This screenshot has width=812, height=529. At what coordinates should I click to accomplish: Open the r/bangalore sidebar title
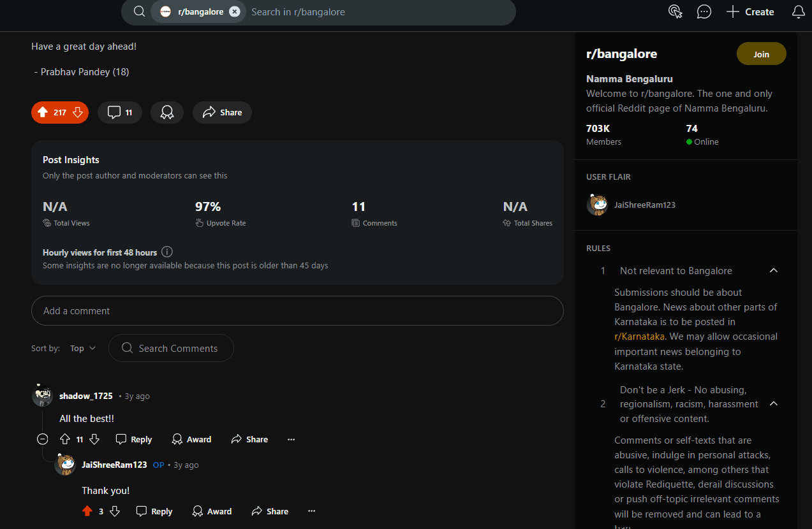click(x=622, y=54)
